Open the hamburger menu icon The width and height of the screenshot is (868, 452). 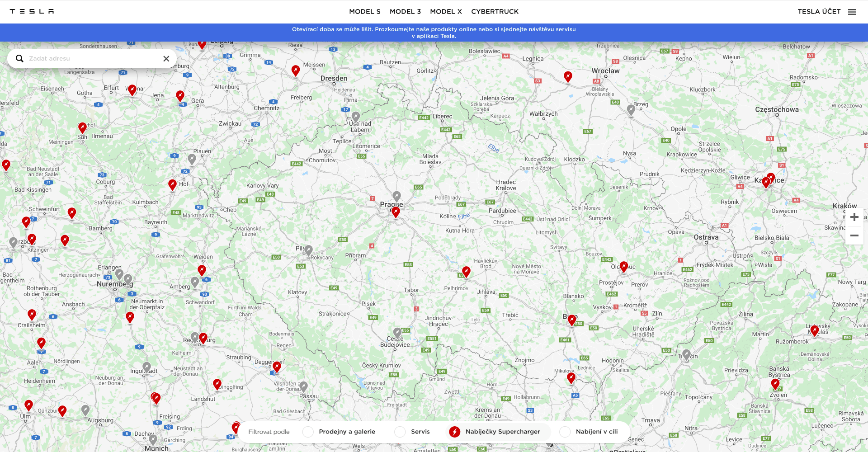[x=852, y=12]
